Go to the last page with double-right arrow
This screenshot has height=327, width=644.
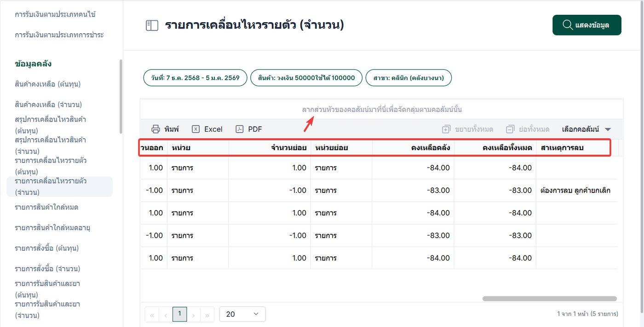[207, 315]
